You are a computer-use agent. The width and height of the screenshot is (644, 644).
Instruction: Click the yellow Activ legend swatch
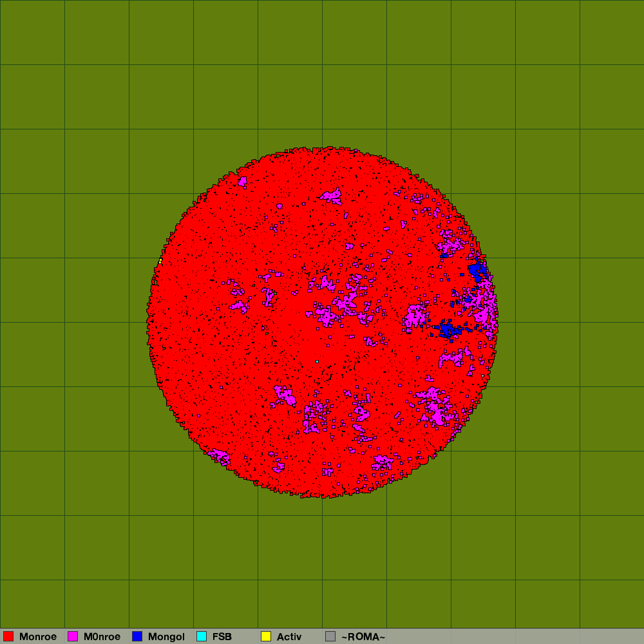pos(266,636)
